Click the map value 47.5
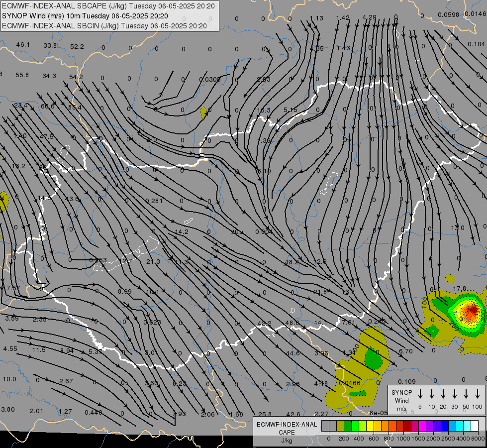Screen dimensions: 487x448 [x=47, y=137]
